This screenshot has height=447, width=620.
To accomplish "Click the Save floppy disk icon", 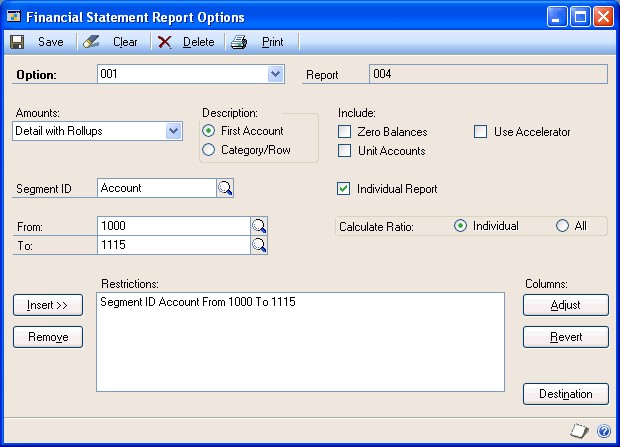I will coord(17,42).
